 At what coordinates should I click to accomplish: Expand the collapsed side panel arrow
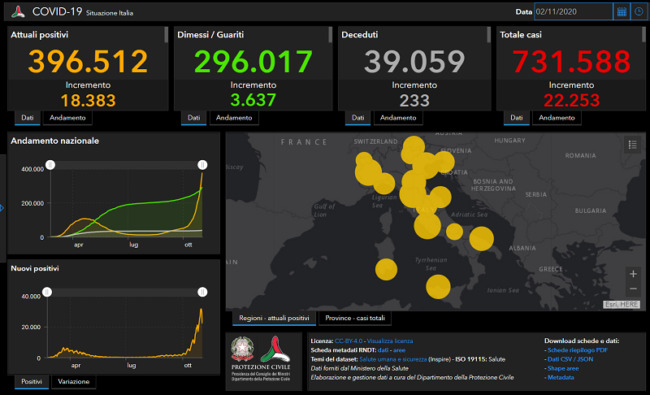click(x=2, y=208)
